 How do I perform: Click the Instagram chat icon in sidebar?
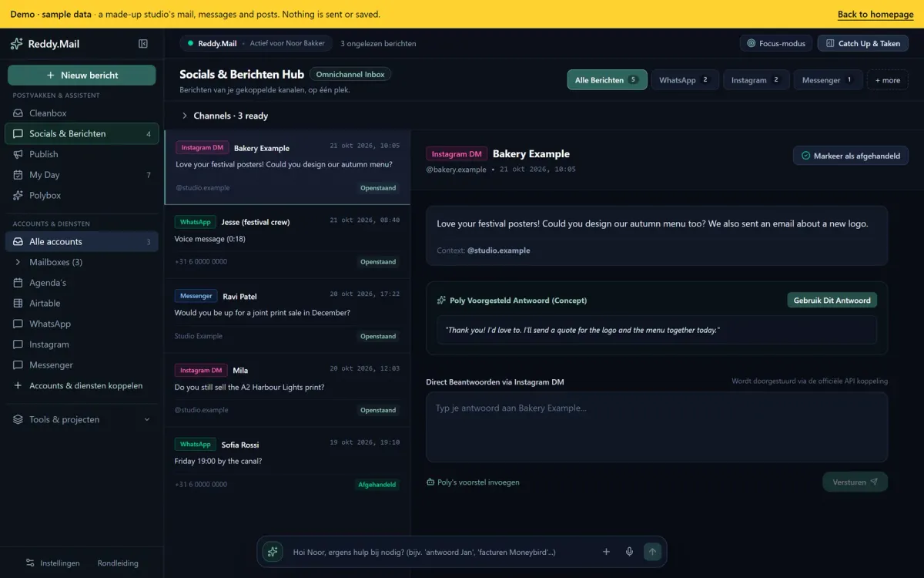[x=18, y=344]
